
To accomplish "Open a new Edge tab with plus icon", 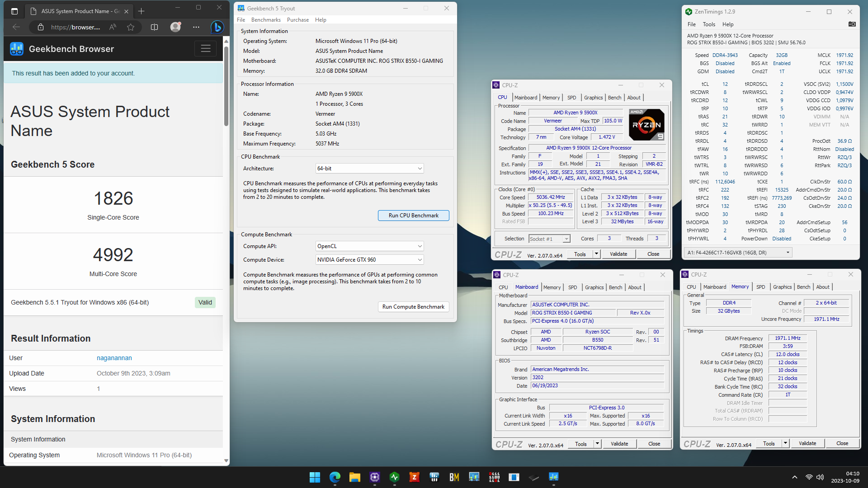I will coord(141,11).
